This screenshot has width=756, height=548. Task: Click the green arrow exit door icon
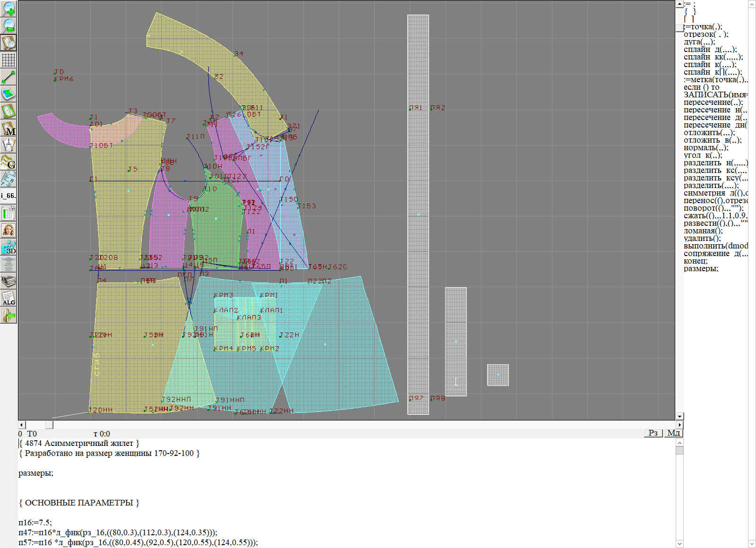point(9,315)
